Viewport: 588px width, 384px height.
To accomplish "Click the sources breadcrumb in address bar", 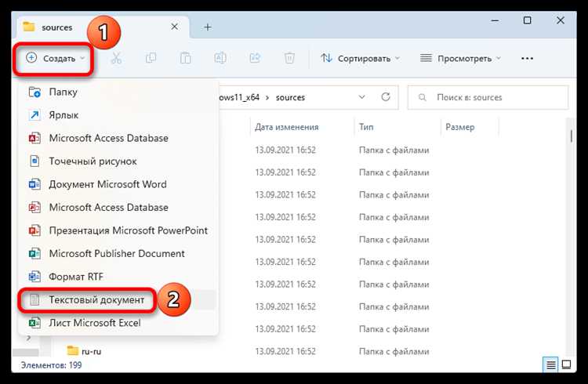I will (x=290, y=97).
